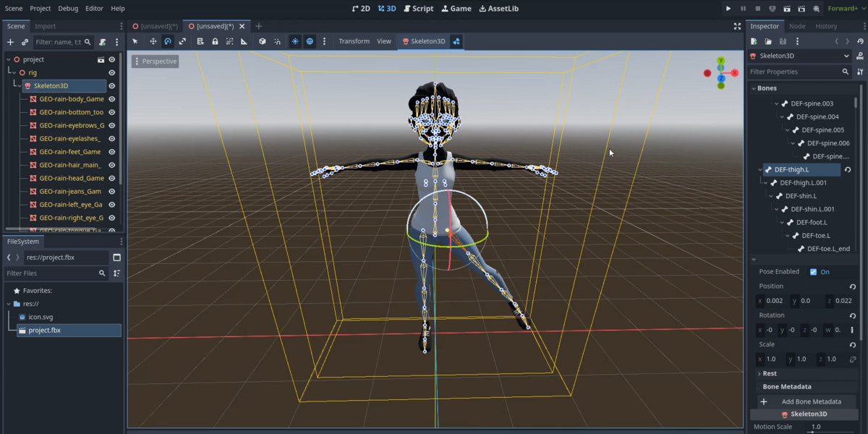This screenshot has height=434, width=868.
Task: Add a child node with plus icon
Action: point(10,42)
